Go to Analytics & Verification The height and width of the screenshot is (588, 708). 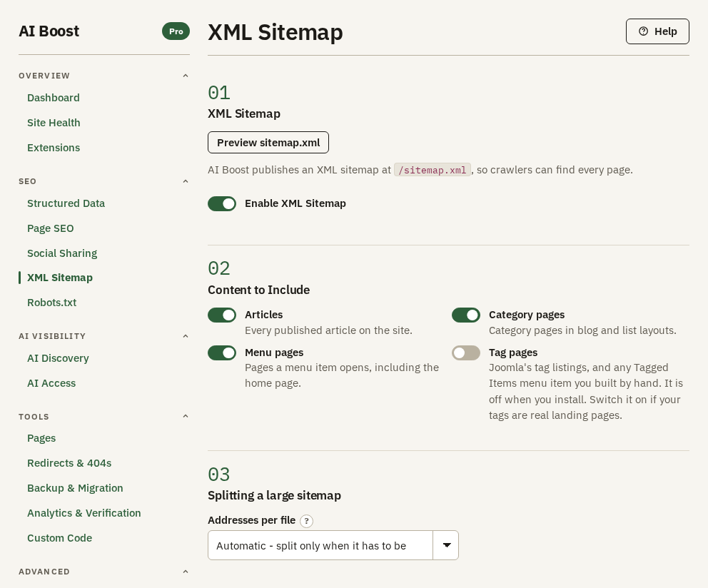click(84, 513)
